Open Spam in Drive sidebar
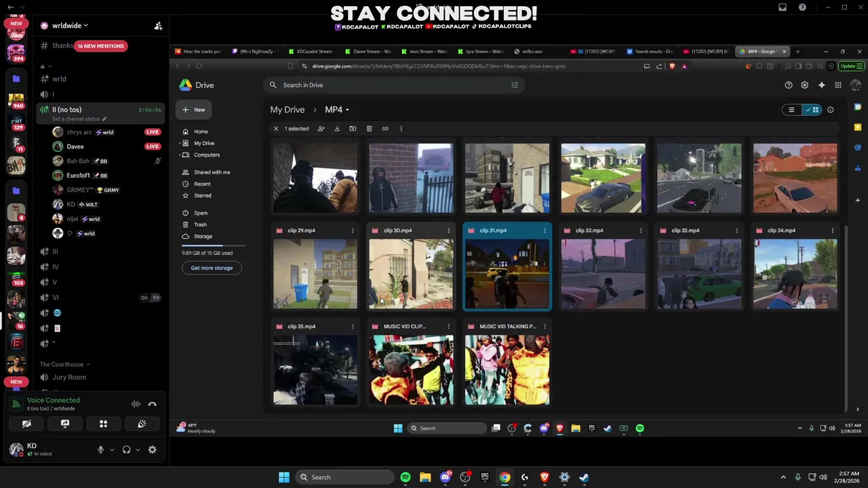The width and height of the screenshot is (868, 488). [x=201, y=213]
